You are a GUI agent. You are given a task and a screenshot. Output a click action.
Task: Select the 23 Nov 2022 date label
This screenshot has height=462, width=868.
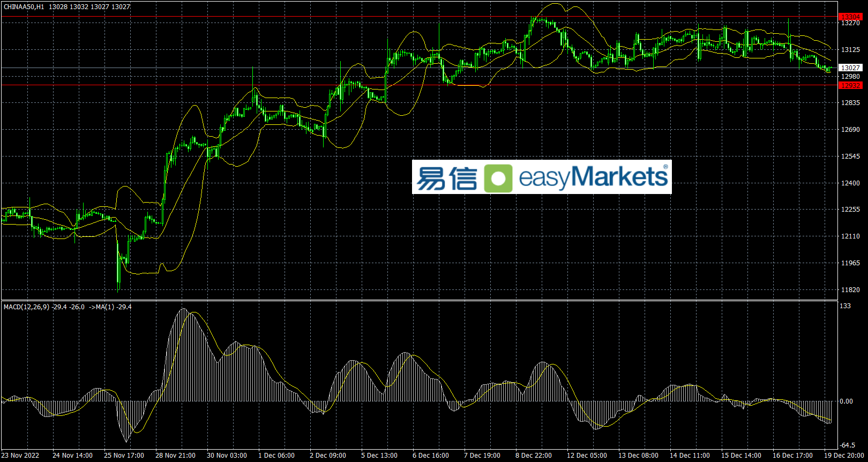(x=20, y=456)
